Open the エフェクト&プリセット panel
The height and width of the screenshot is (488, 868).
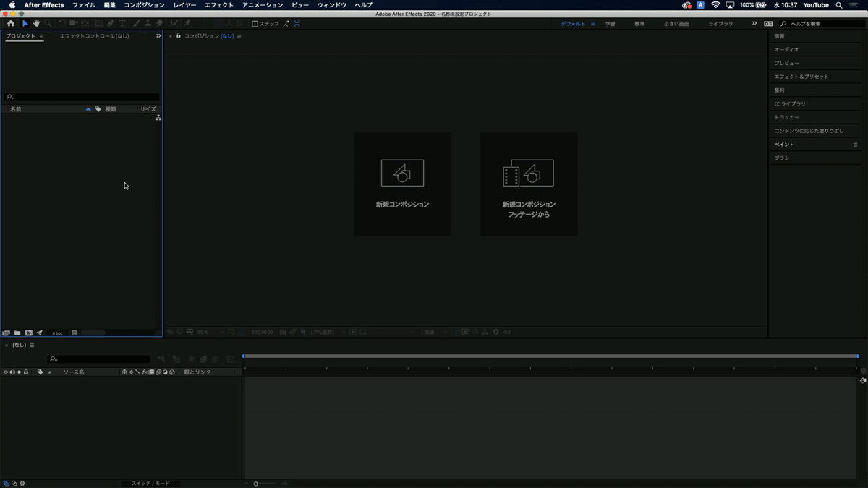click(801, 77)
